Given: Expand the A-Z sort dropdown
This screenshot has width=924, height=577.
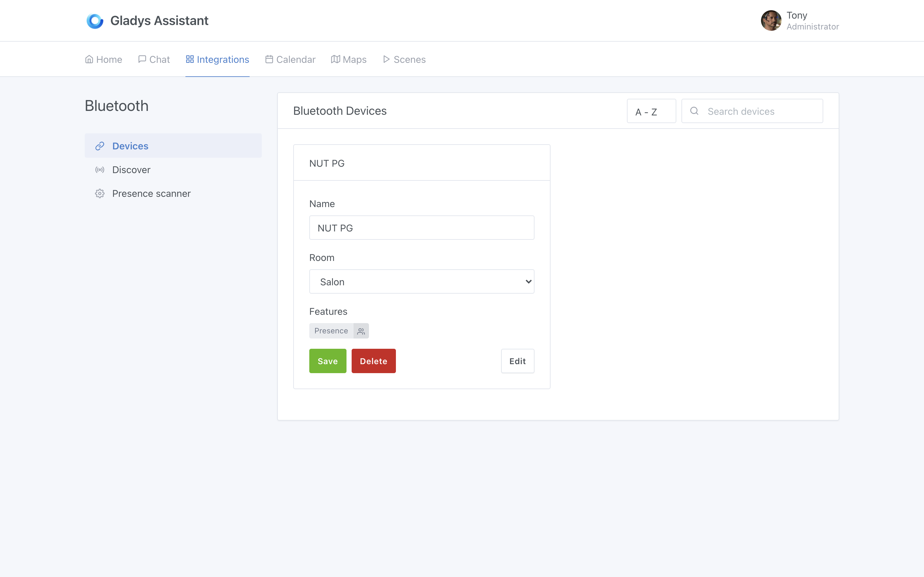Looking at the screenshot, I should 651,111.
